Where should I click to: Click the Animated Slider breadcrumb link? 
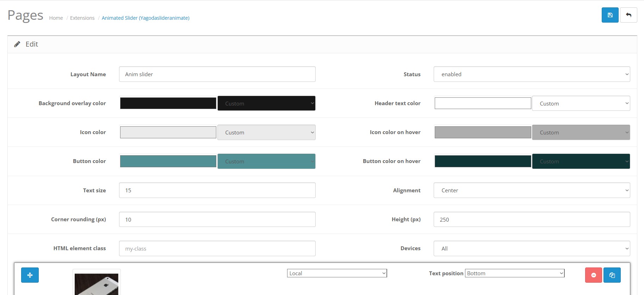(145, 18)
